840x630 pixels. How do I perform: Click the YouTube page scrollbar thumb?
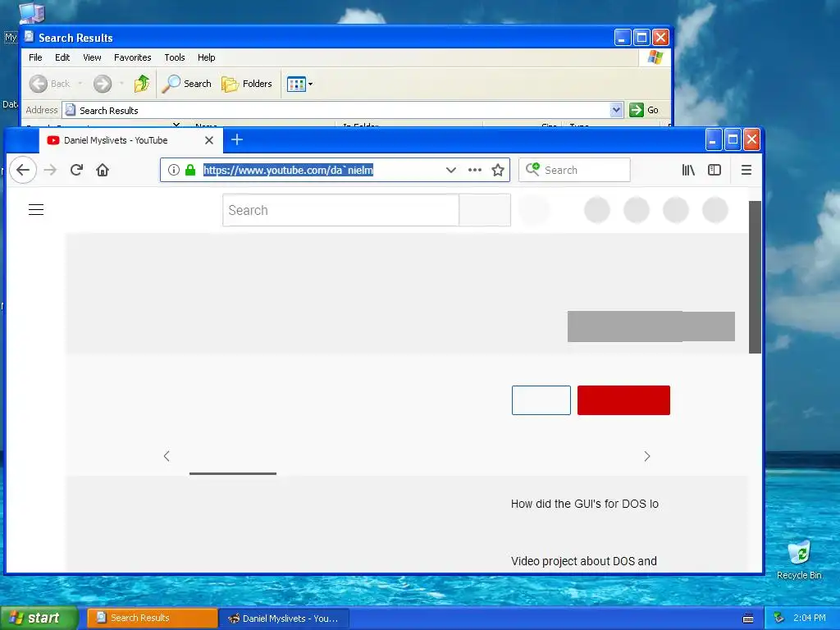pos(755,277)
